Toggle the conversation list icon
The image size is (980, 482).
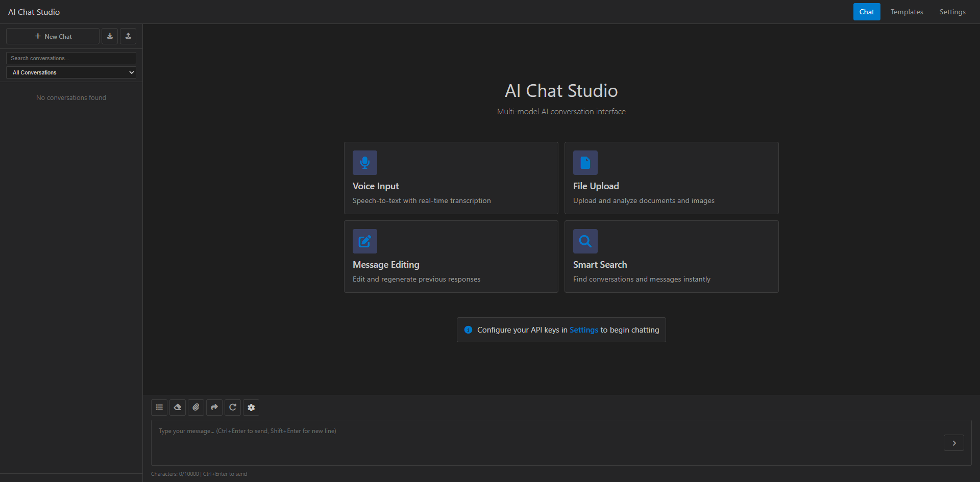pyautogui.click(x=159, y=407)
